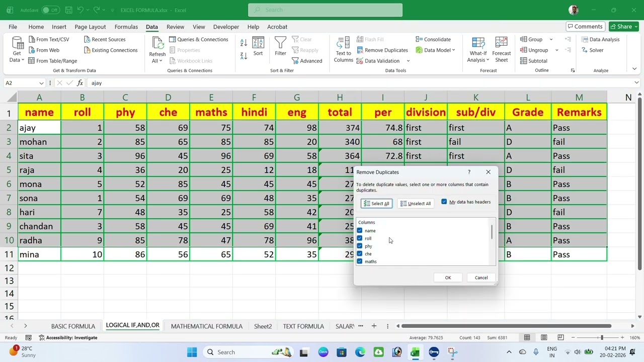Insert function using fx icon

click(80, 83)
